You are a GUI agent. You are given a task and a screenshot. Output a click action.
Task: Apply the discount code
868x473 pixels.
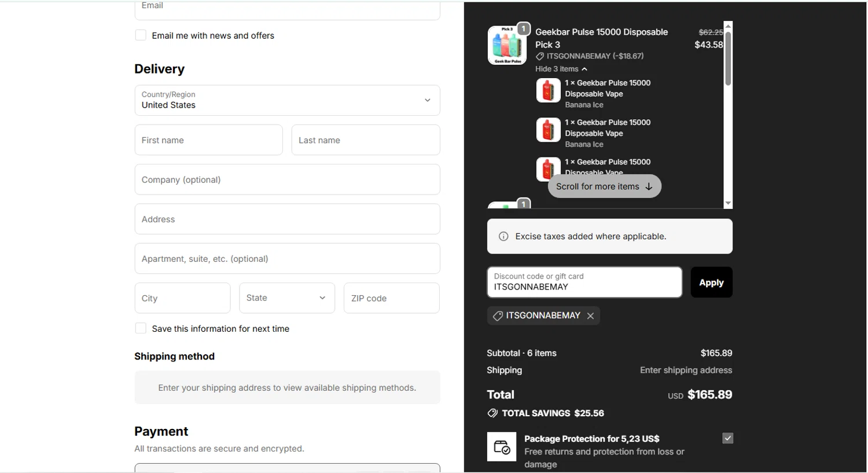711,283
